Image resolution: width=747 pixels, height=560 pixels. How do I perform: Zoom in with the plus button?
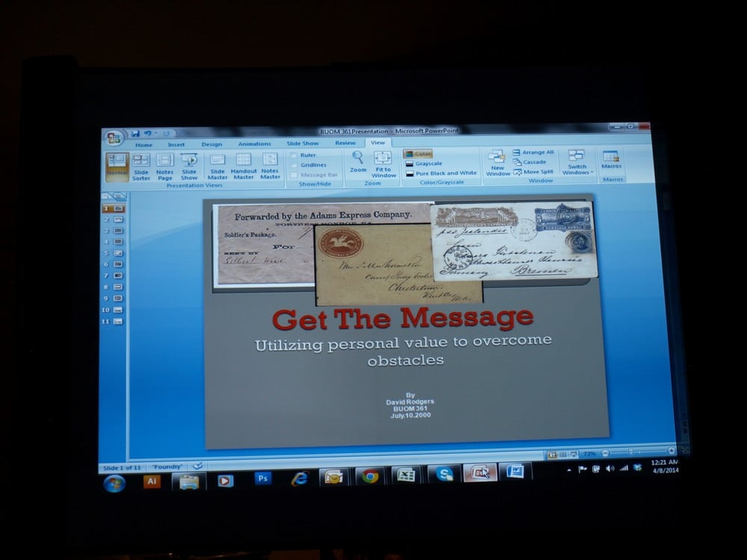coord(672,450)
